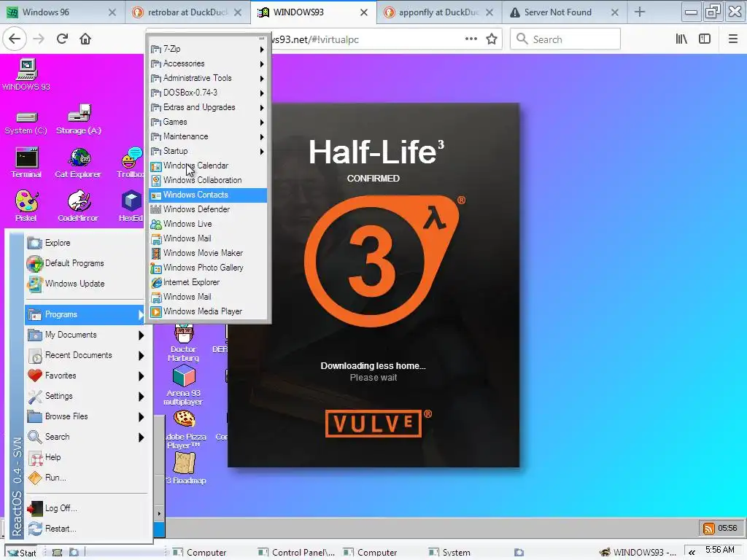Screen dimensions: 747x560
Task: Open Favorites in Start menu
Action: 85,376
